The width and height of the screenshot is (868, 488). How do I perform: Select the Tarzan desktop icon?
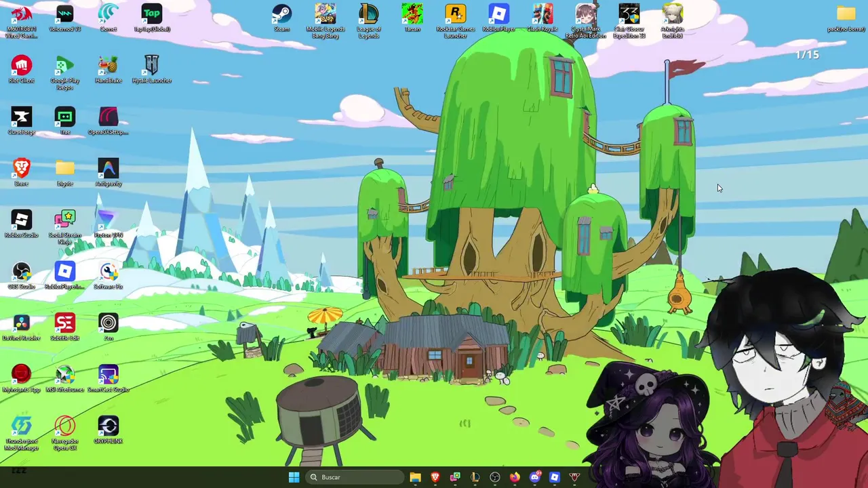[x=412, y=19]
